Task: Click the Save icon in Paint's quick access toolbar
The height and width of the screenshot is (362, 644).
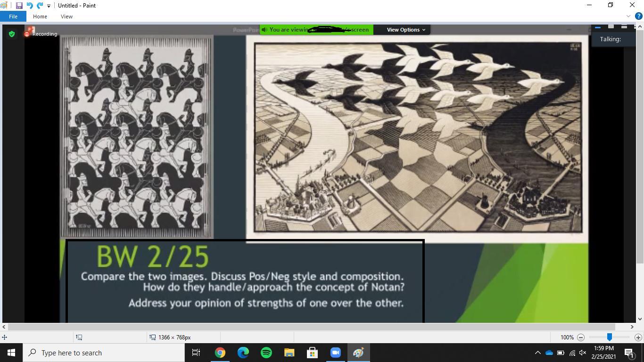Action: [19, 6]
